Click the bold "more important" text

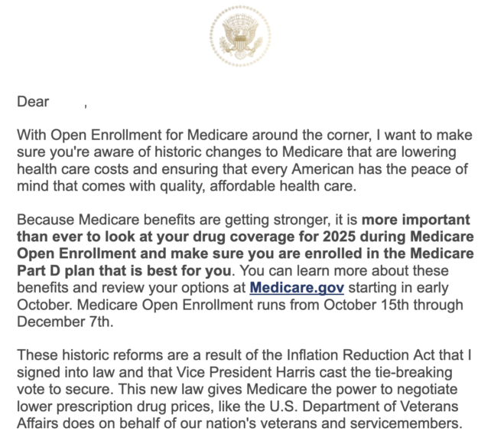click(415, 220)
